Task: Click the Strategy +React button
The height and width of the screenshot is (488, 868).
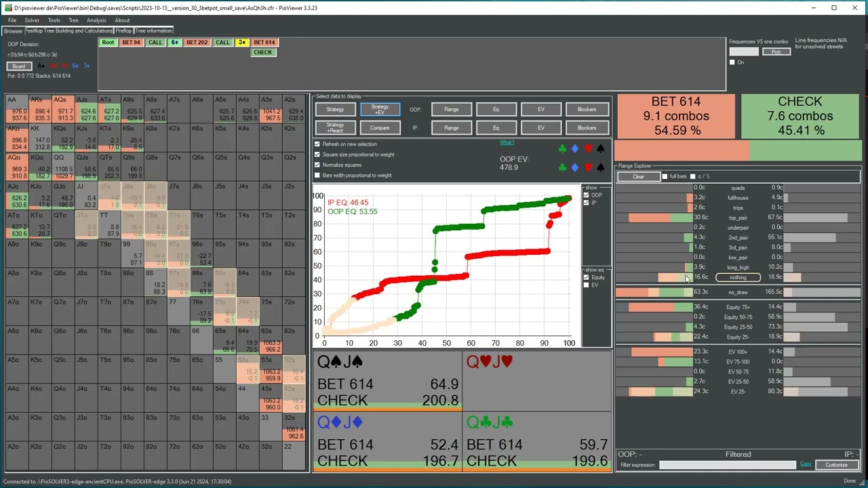Action: pyautogui.click(x=335, y=127)
